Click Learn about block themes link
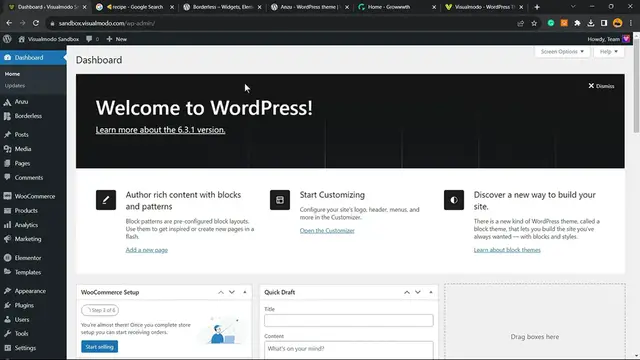640x360 pixels. tap(507, 250)
